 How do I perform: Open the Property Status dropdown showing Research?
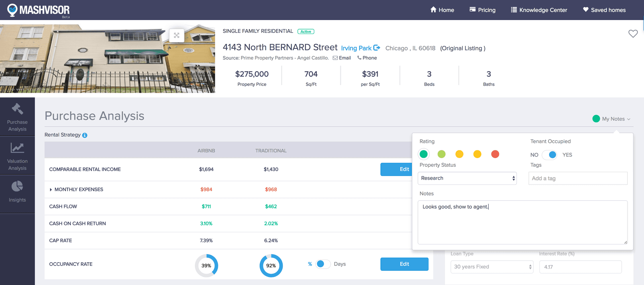click(x=467, y=178)
